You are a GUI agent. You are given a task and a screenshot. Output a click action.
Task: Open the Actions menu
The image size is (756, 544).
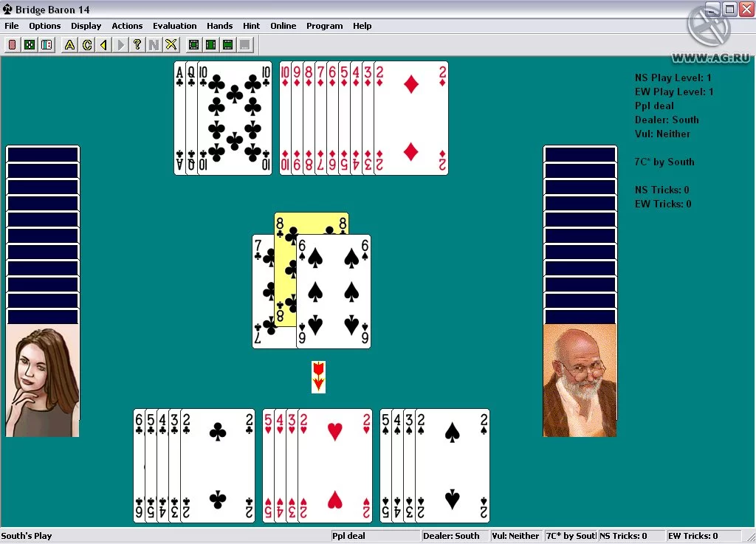point(127,26)
